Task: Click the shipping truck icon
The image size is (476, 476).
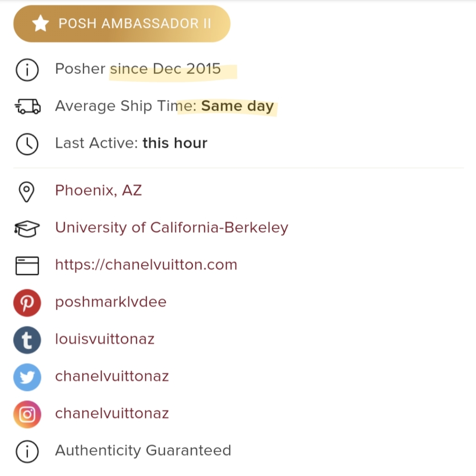Action: click(x=27, y=107)
